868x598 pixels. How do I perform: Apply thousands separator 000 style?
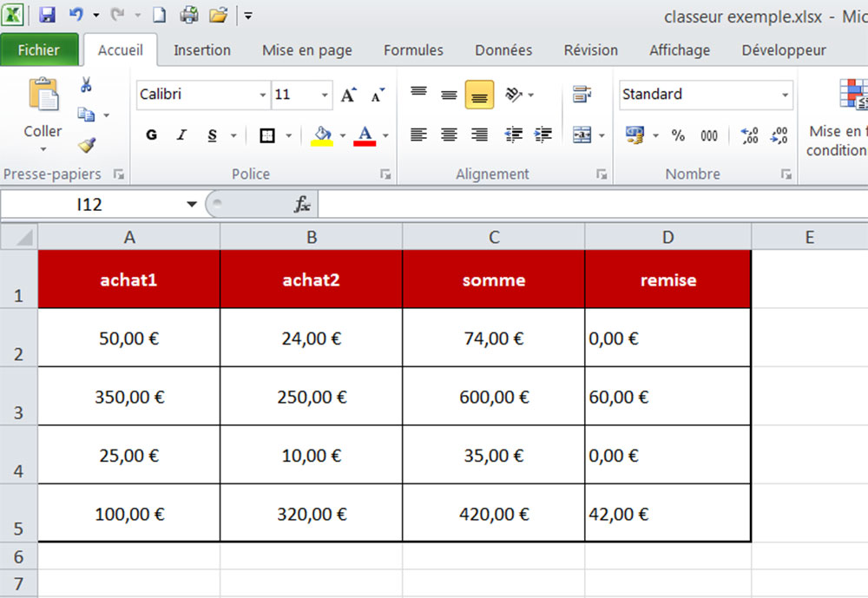(x=709, y=135)
